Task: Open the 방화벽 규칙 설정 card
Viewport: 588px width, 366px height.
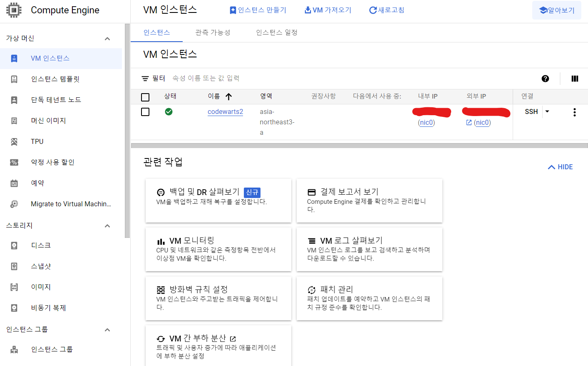Action: point(218,298)
